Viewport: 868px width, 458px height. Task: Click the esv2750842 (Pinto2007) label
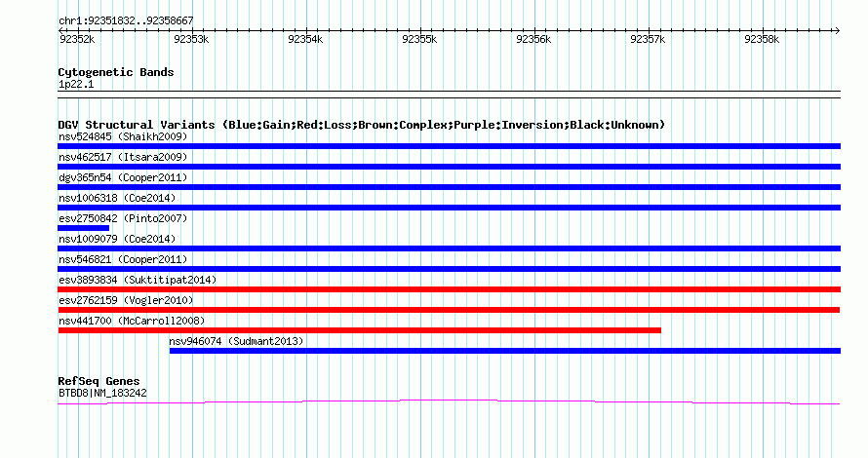(x=123, y=218)
